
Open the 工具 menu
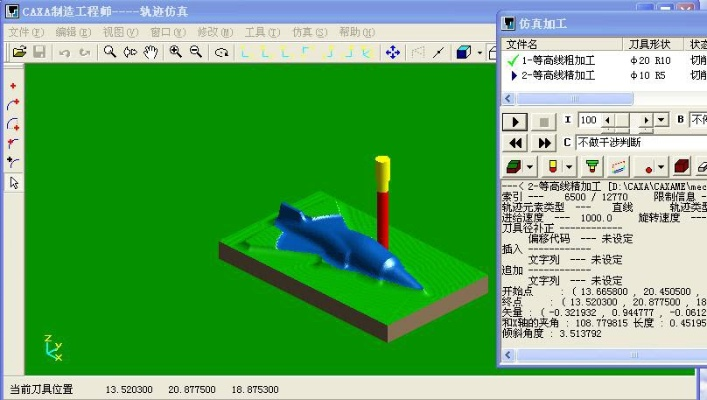point(262,32)
